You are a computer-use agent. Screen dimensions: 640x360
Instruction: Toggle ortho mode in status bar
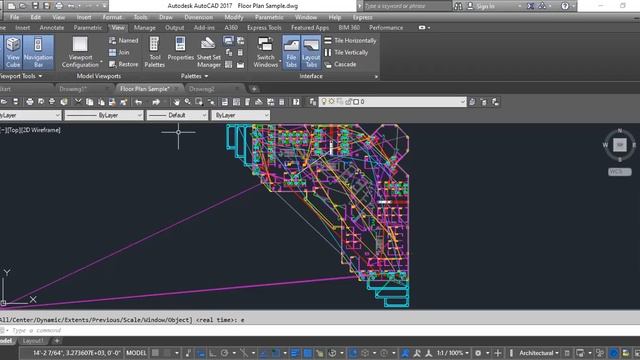(x=212, y=353)
